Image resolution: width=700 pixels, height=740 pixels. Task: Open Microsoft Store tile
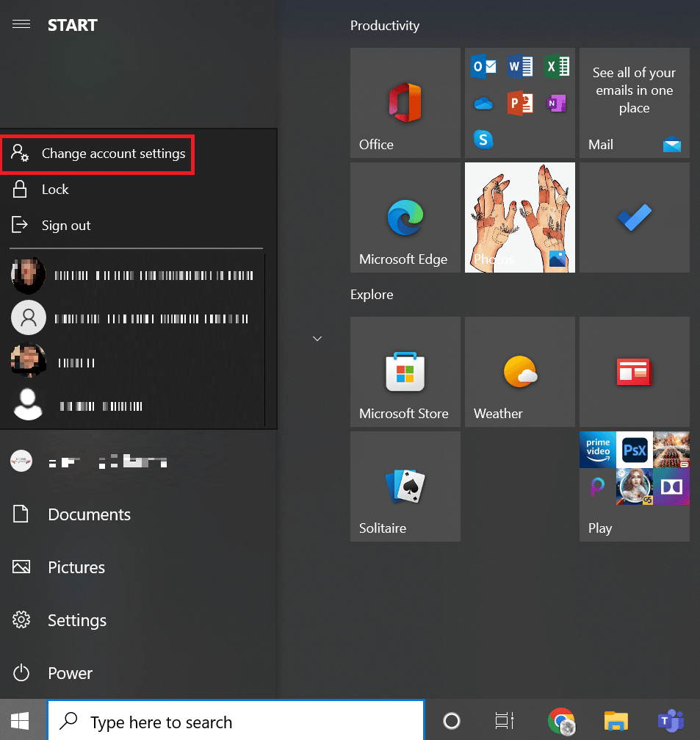pos(405,372)
